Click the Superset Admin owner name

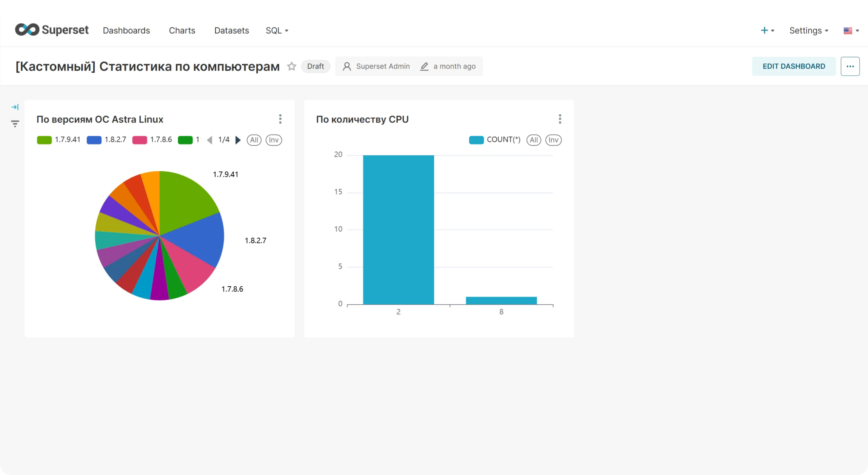click(x=383, y=66)
